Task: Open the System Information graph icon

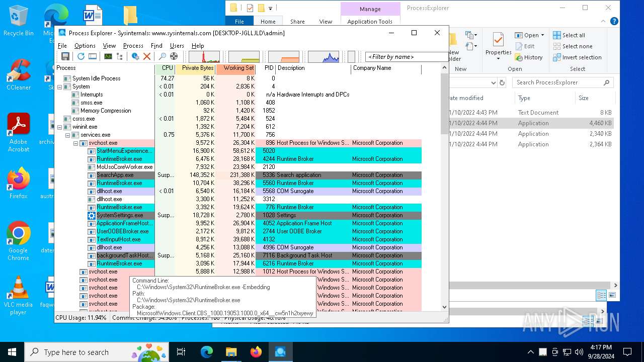Action: point(108,56)
